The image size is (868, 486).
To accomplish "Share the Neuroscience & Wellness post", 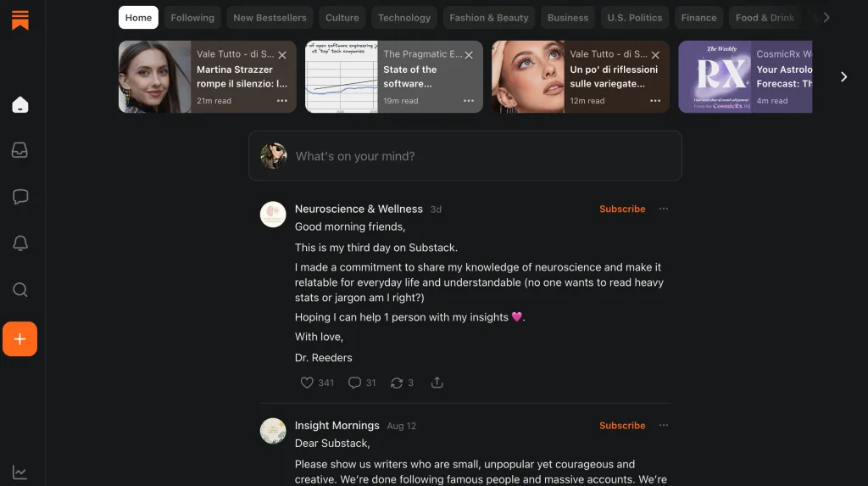I will coord(437,383).
